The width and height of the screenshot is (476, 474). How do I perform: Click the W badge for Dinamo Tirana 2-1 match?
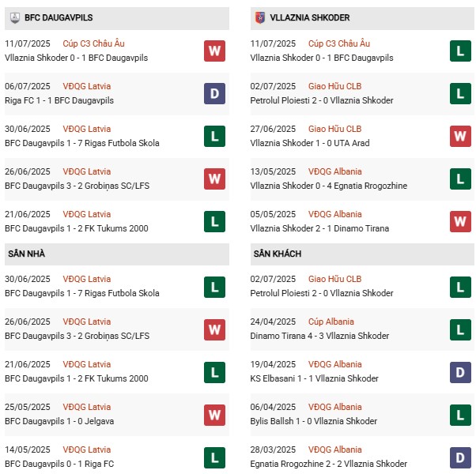point(461,221)
